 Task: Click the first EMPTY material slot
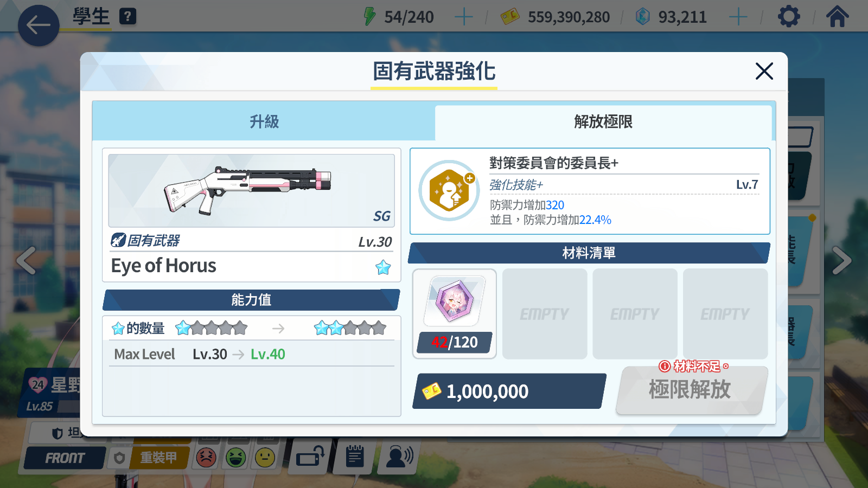click(545, 314)
